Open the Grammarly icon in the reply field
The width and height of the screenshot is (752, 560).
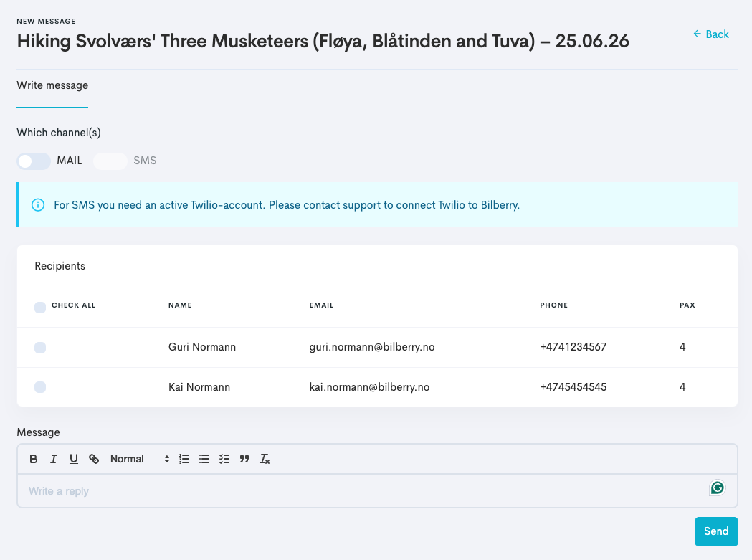point(717,488)
